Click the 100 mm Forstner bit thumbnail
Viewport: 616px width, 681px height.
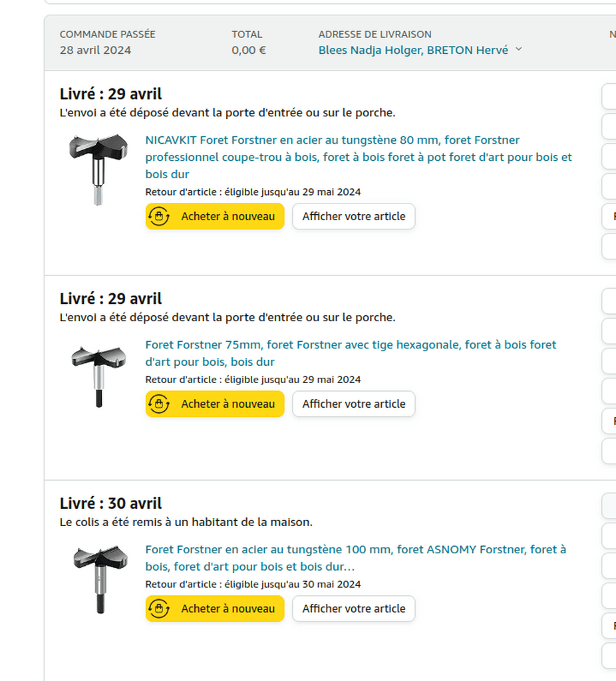[100, 579]
